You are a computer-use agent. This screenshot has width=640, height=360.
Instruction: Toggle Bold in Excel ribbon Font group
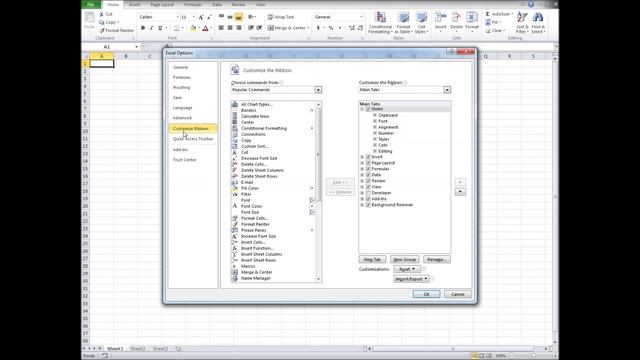143,28
